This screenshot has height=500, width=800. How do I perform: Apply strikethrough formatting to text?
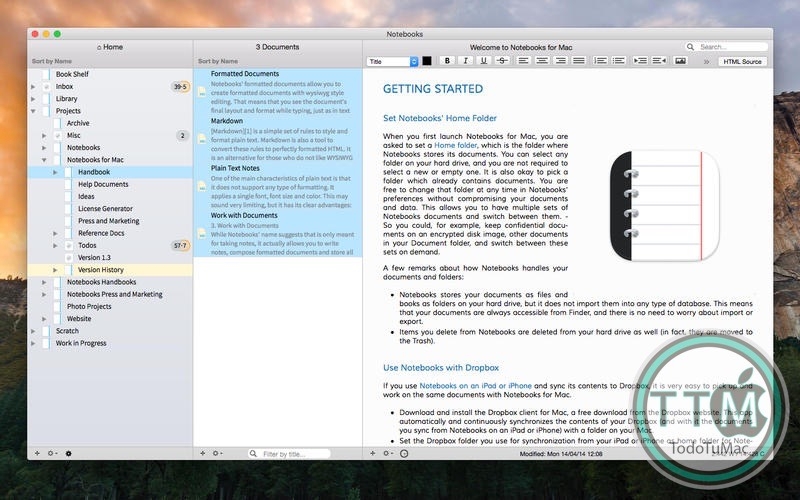click(502, 61)
